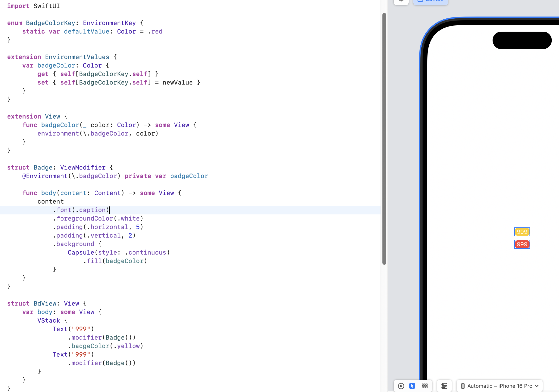Click '.badgeColor(.yellow)' modifier line
The image size is (559, 392).
pyautogui.click(x=106, y=346)
